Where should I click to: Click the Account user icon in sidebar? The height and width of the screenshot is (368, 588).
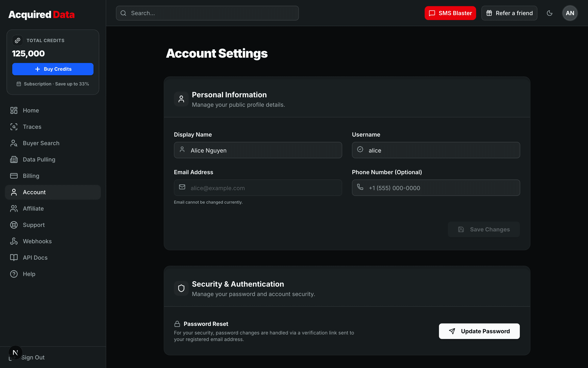tap(14, 192)
